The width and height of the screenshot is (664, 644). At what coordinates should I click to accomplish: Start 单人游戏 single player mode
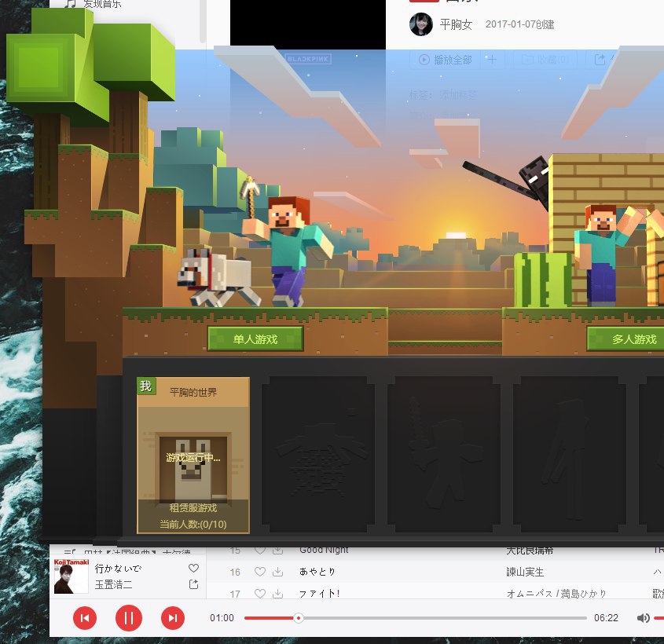point(255,339)
